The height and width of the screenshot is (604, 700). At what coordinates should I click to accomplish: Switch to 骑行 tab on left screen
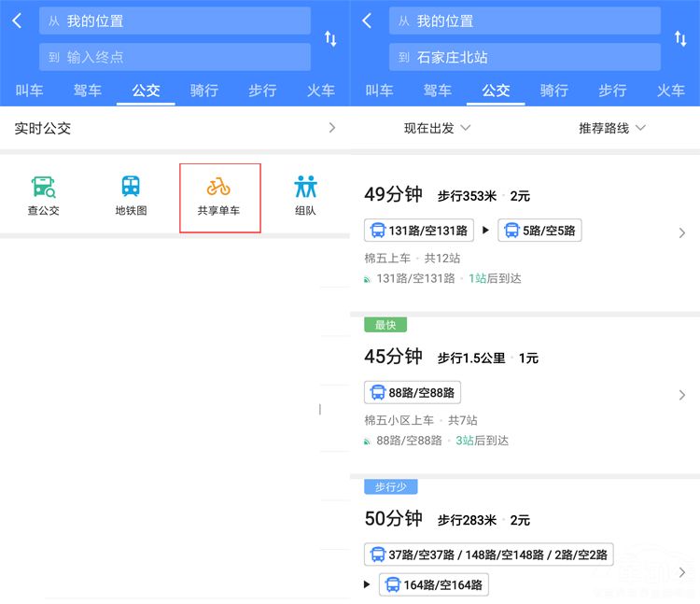[x=204, y=91]
